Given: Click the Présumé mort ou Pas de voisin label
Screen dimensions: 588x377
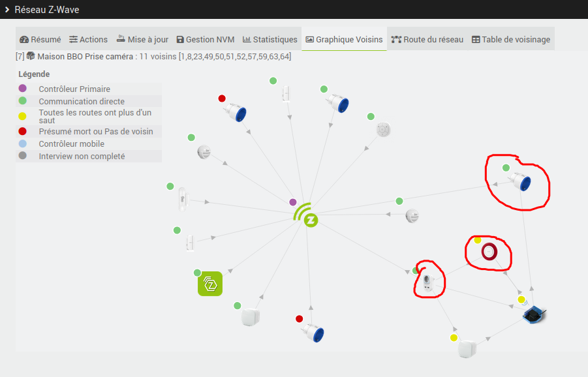Looking at the screenshot, I should 96,132.
